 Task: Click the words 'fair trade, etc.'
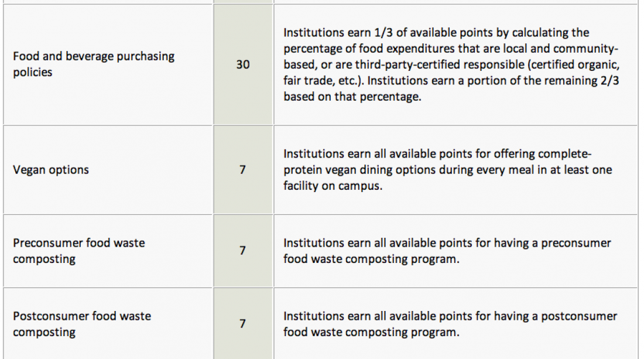(324, 80)
